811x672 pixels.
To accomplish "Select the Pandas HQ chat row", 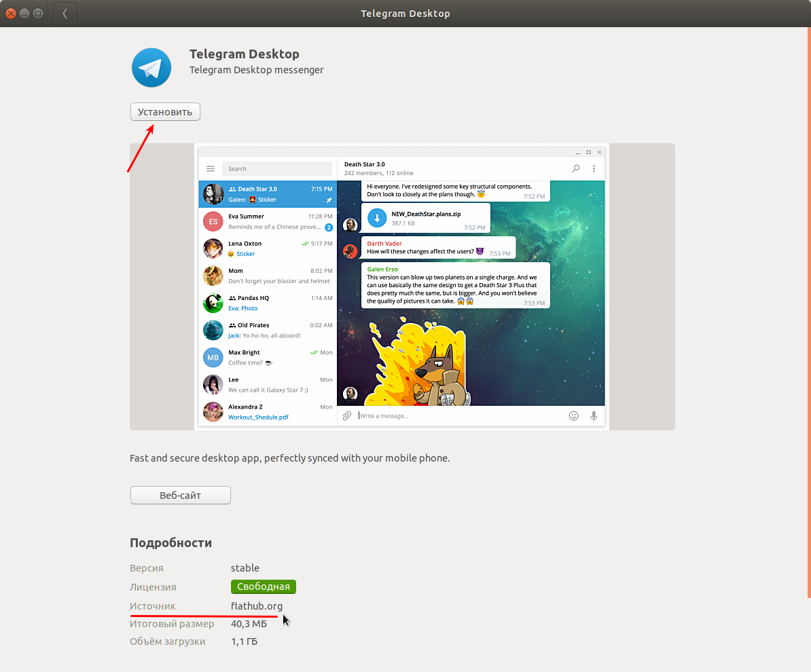I will click(x=268, y=303).
